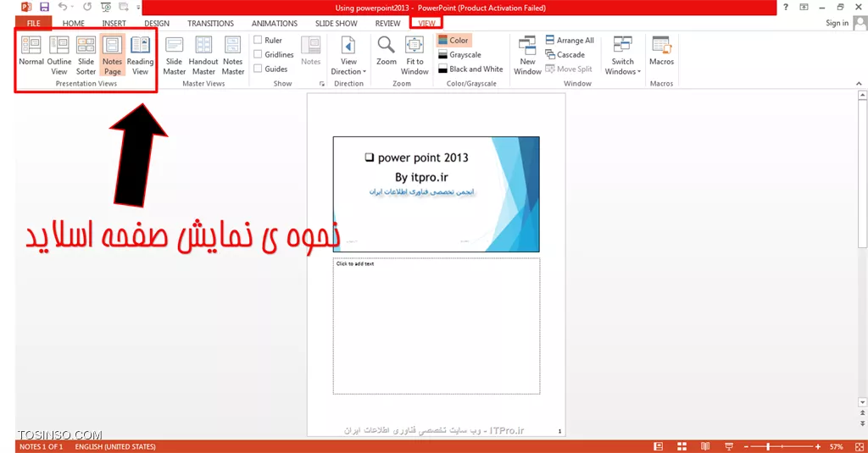Start slideshow from beginning in quick access toolbar
Image resolution: width=868 pixels, height=453 pixels.
[x=106, y=7]
